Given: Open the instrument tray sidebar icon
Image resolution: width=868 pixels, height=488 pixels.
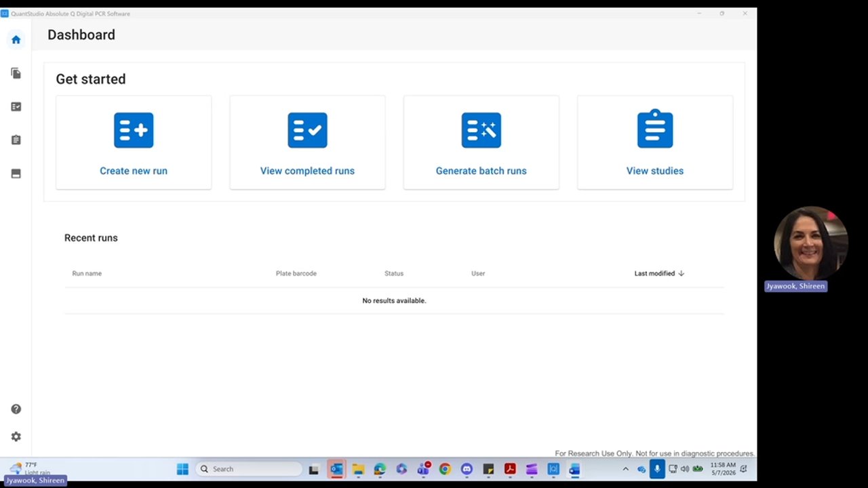Looking at the screenshot, I should (16, 174).
